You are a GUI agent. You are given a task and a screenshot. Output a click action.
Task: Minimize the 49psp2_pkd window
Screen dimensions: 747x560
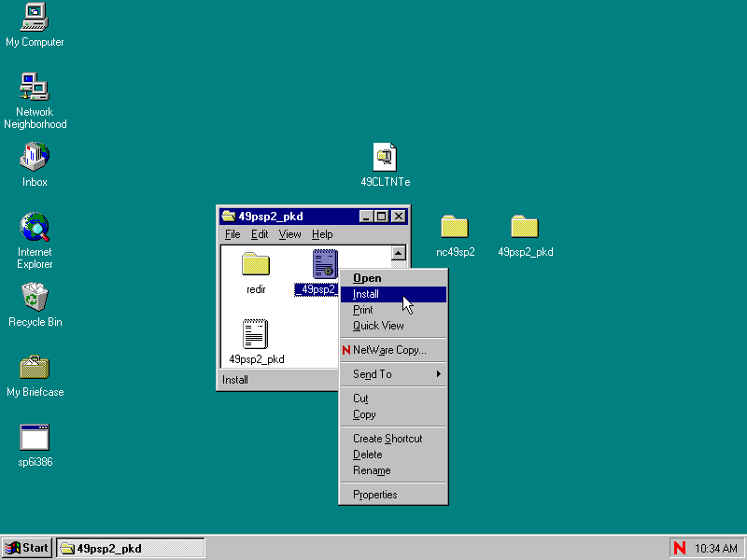[366, 217]
